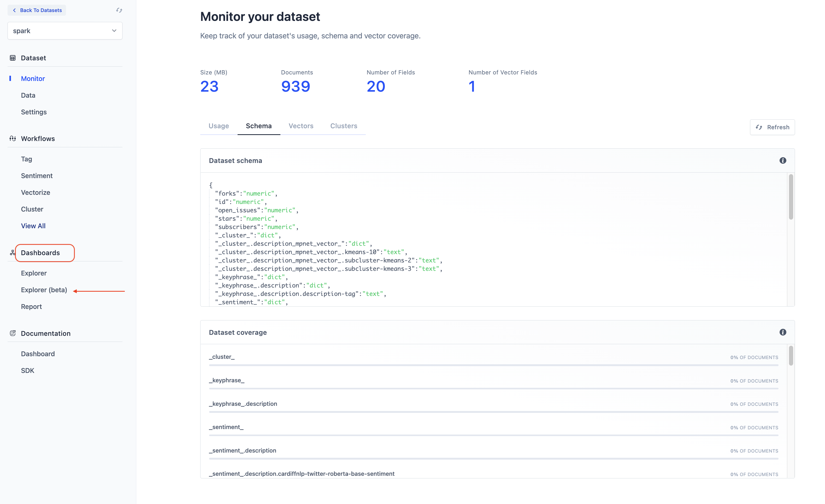825x504 pixels.
Task: Click the Dataset schema info icon
Action: (x=782, y=160)
